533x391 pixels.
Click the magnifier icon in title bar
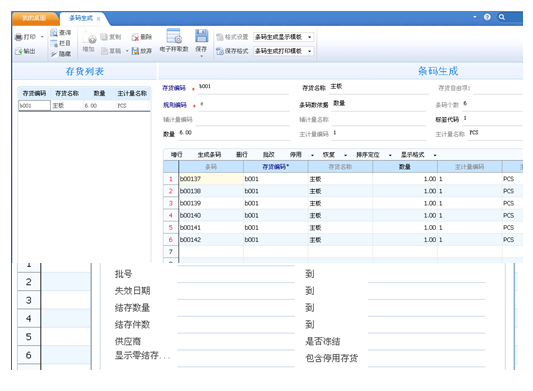point(502,17)
